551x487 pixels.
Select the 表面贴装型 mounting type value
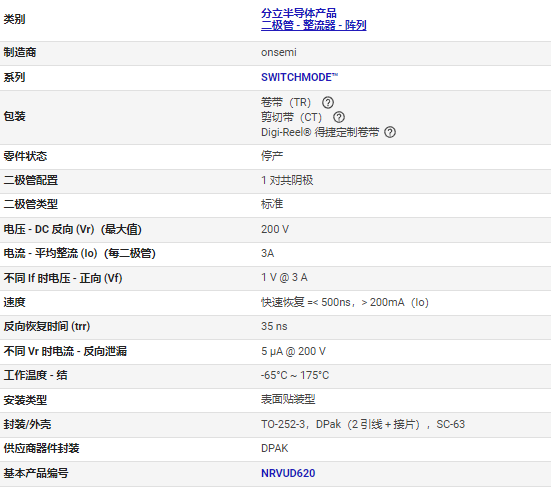tap(288, 400)
